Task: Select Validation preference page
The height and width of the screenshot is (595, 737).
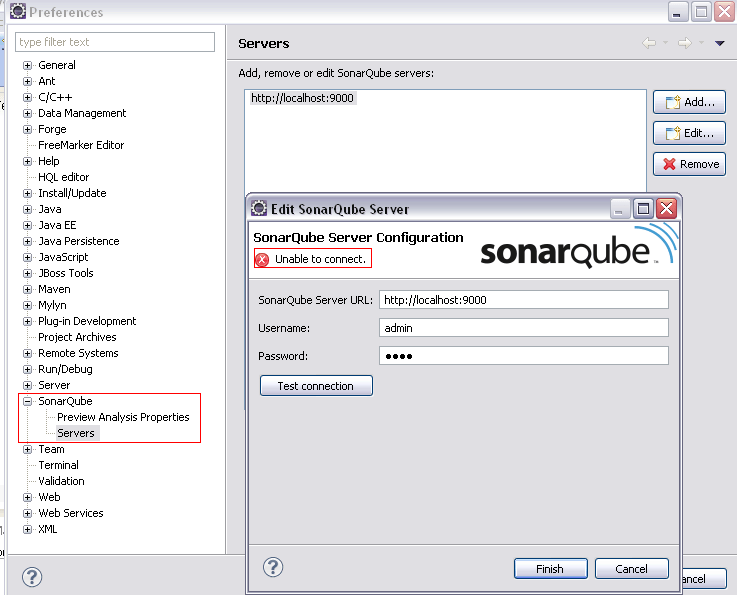Action: tap(61, 481)
